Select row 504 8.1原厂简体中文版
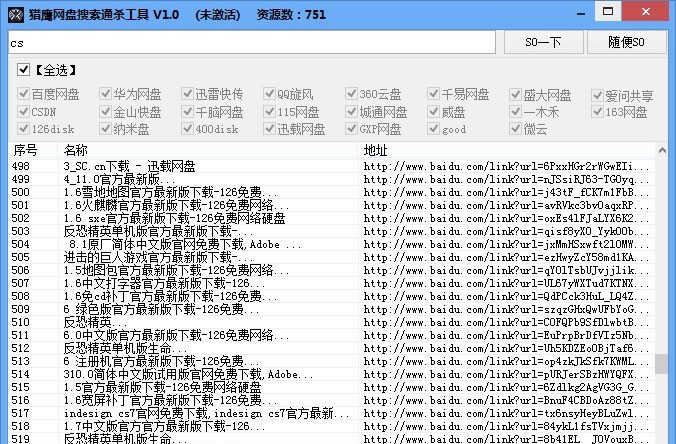The height and width of the screenshot is (444, 676). point(332,244)
